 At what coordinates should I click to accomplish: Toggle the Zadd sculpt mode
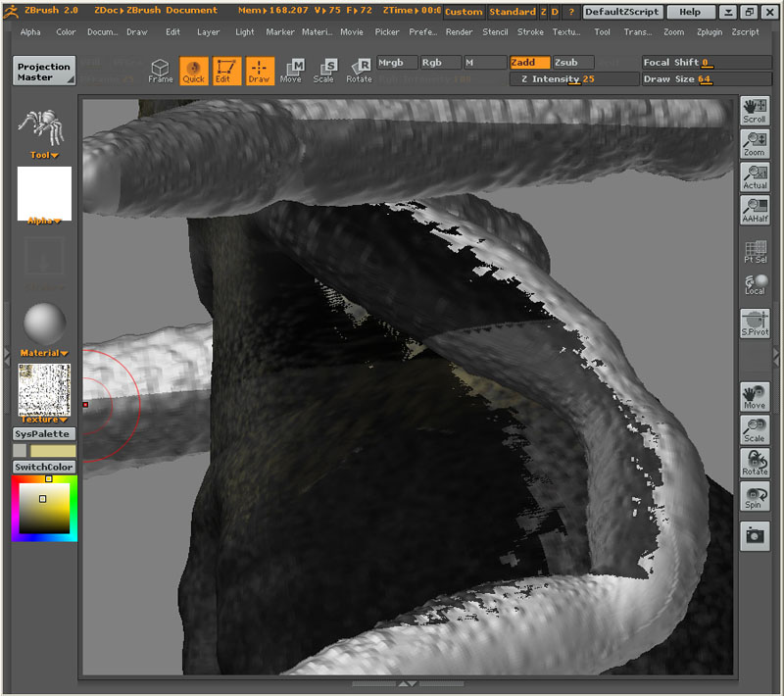pos(529,63)
